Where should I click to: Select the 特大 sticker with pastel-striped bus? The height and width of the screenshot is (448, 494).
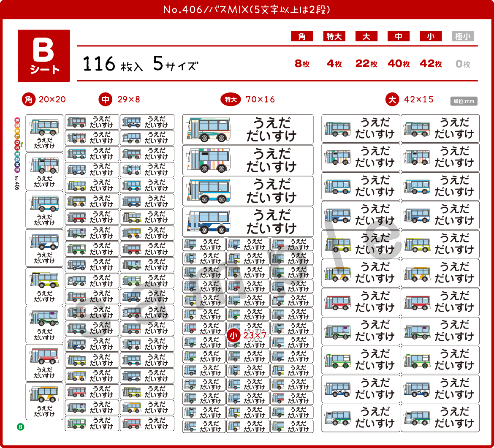(x=248, y=160)
